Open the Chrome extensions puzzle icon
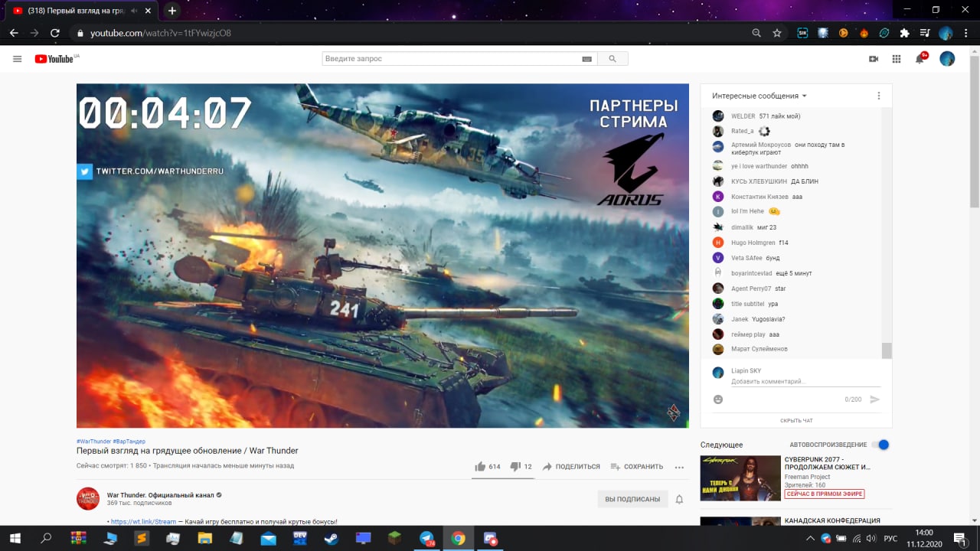This screenshot has height=551, width=980. [x=905, y=33]
